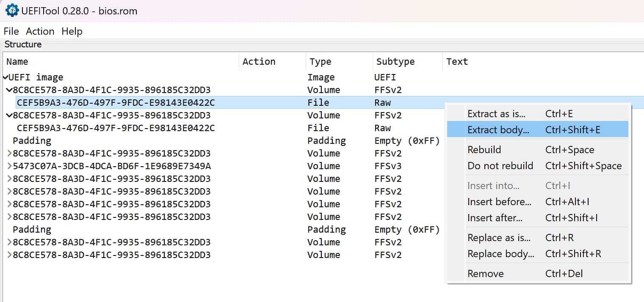Click the UEFITool app icon in title bar
The width and height of the screenshot is (644, 302).
12,11
